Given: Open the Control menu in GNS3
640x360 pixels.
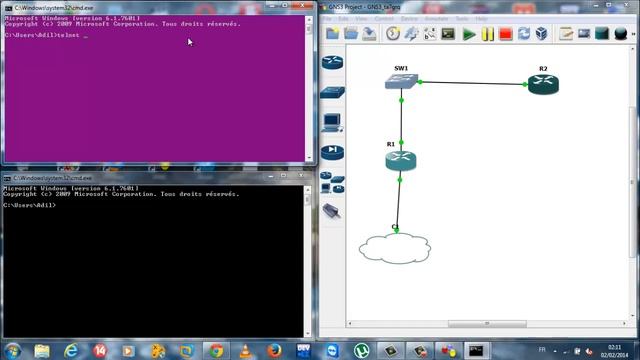Looking at the screenshot, I should coord(384,19).
